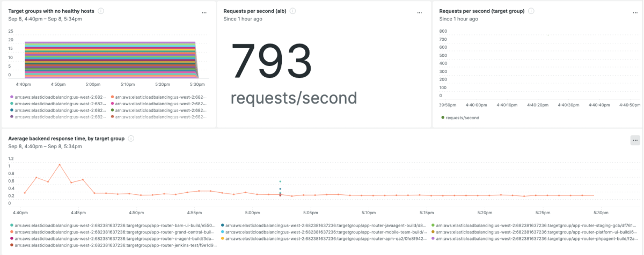
Task: Open ellipsis menu on Requests per second (alb) widget
Action: pyautogui.click(x=419, y=12)
